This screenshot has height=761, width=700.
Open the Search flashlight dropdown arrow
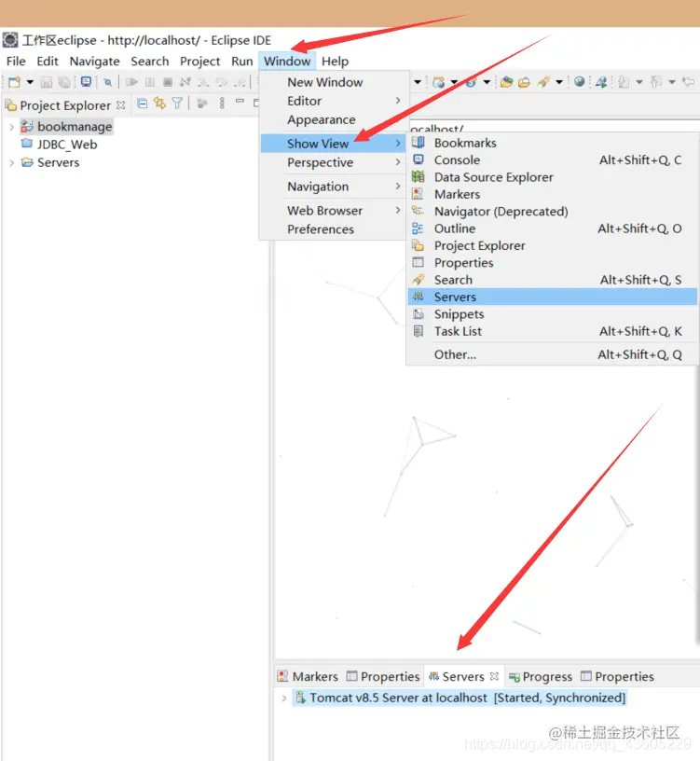(x=559, y=82)
